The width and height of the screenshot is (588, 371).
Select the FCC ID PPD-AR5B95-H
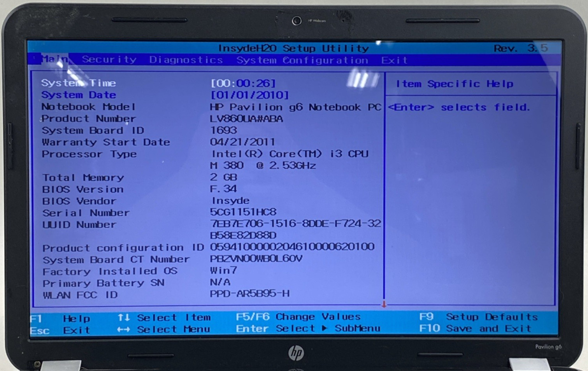click(x=250, y=294)
